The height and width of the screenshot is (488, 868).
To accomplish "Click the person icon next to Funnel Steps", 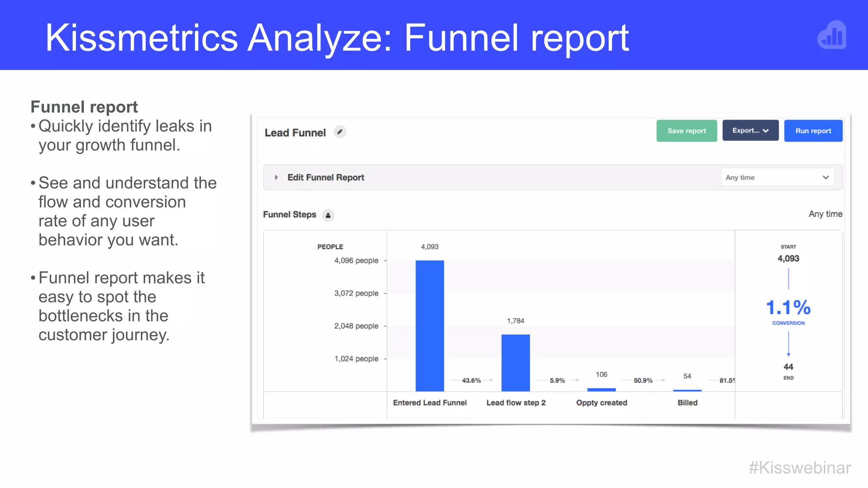I will point(328,215).
